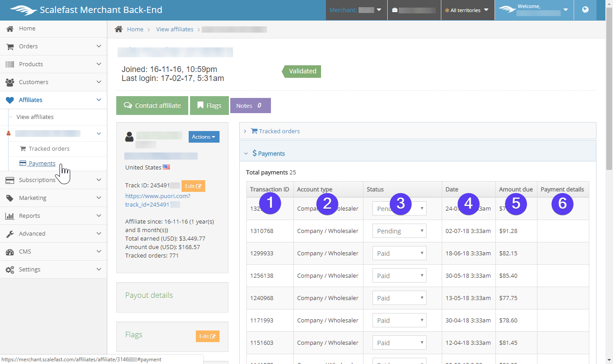Click the globe icon in top header
The image size is (613, 364).
point(585,10)
